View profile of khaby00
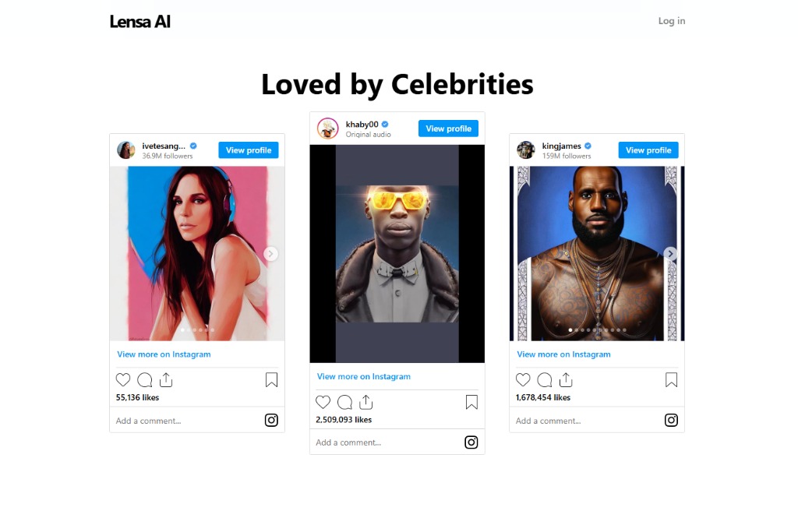 pyautogui.click(x=448, y=129)
